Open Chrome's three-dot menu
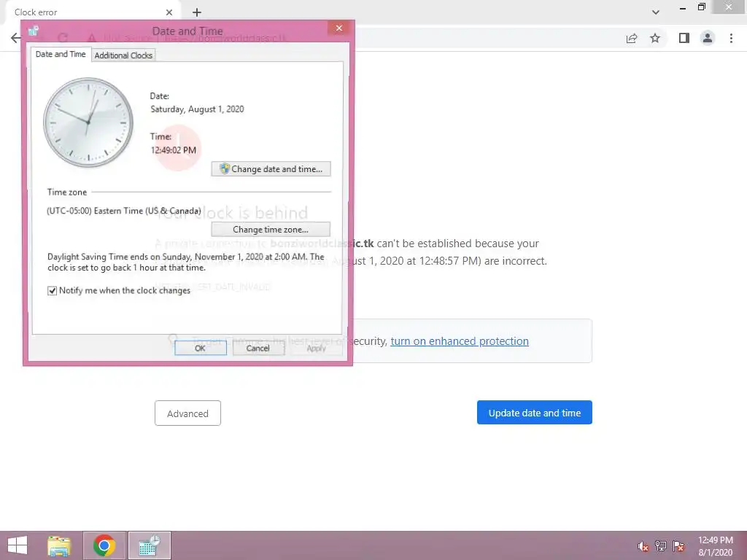The width and height of the screenshot is (747, 560). pos(731,38)
